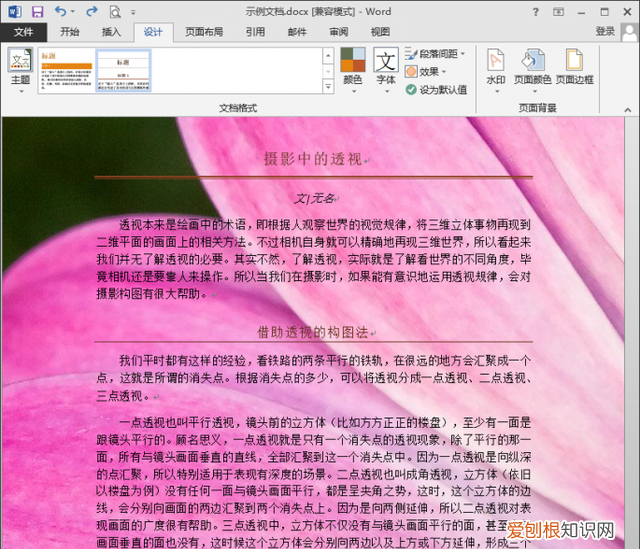Switch to the 引用 tab
640x549 pixels.
pos(255,32)
